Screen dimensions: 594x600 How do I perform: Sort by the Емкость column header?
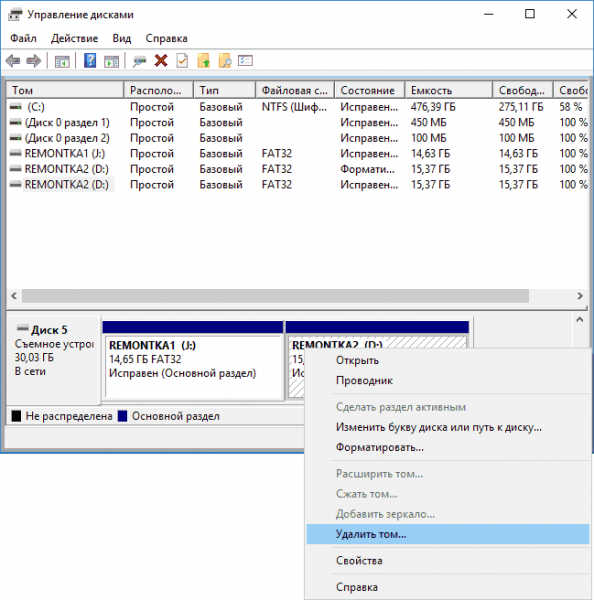tap(449, 90)
